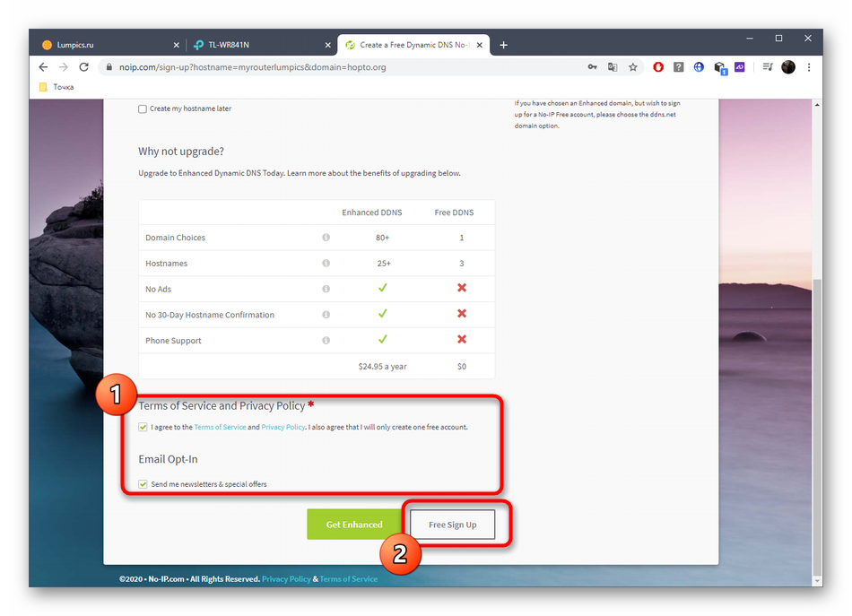Show info for No 30-Day Hostname Confirmation
This screenshot has width=852, height=616.
pyautogui.click(x=326, y=315)
